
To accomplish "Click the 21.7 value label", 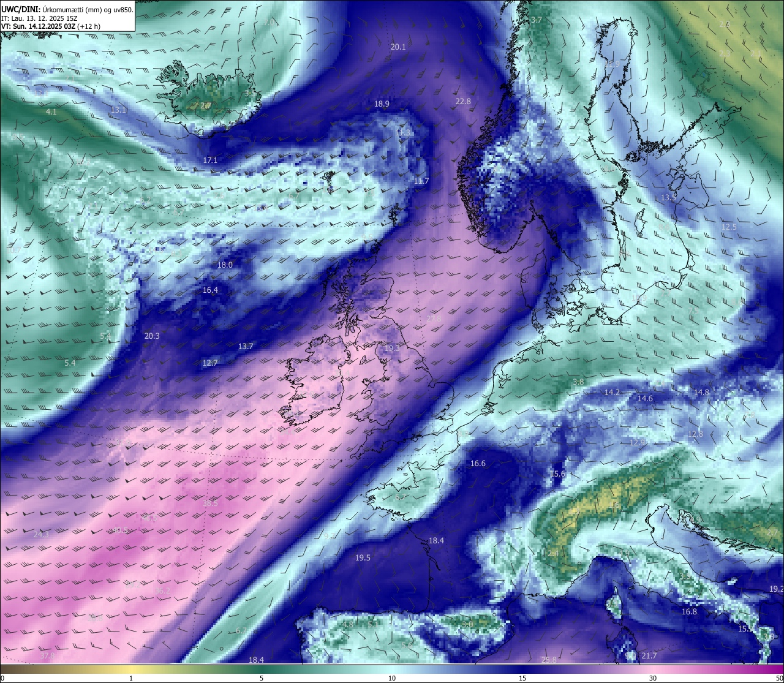I will [649, 656].
